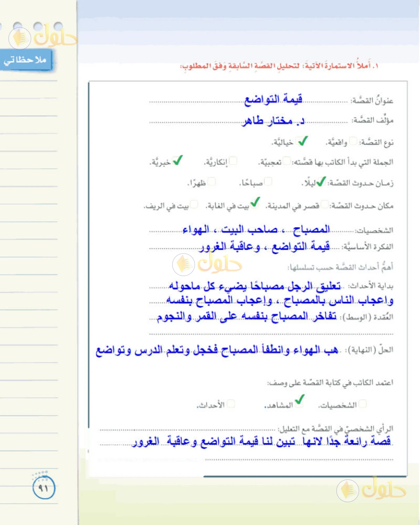The image size is (420, 525).
Task: Click the label نوع القصّة
Action: point(376,142)
